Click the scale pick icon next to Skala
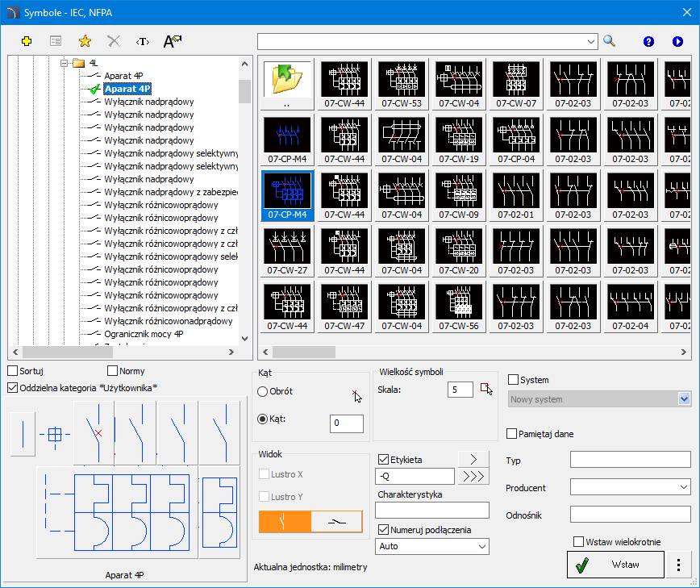 tap(486, 389)
